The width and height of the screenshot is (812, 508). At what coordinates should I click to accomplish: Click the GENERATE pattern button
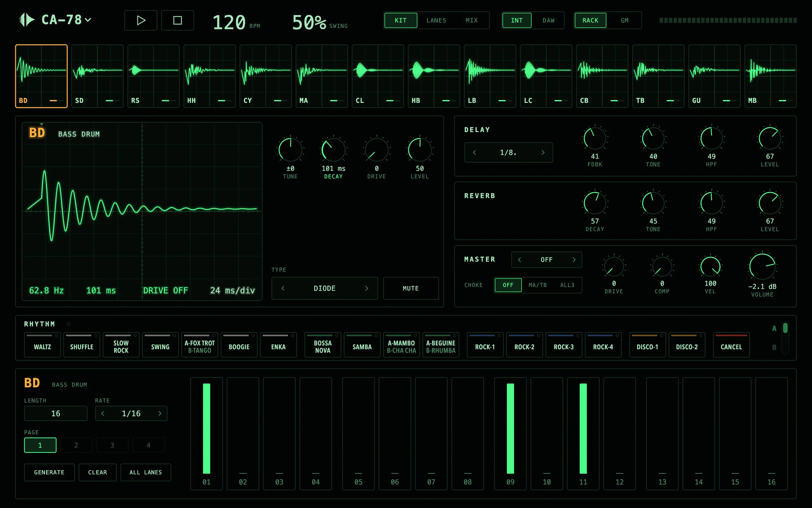pos(49,472)
